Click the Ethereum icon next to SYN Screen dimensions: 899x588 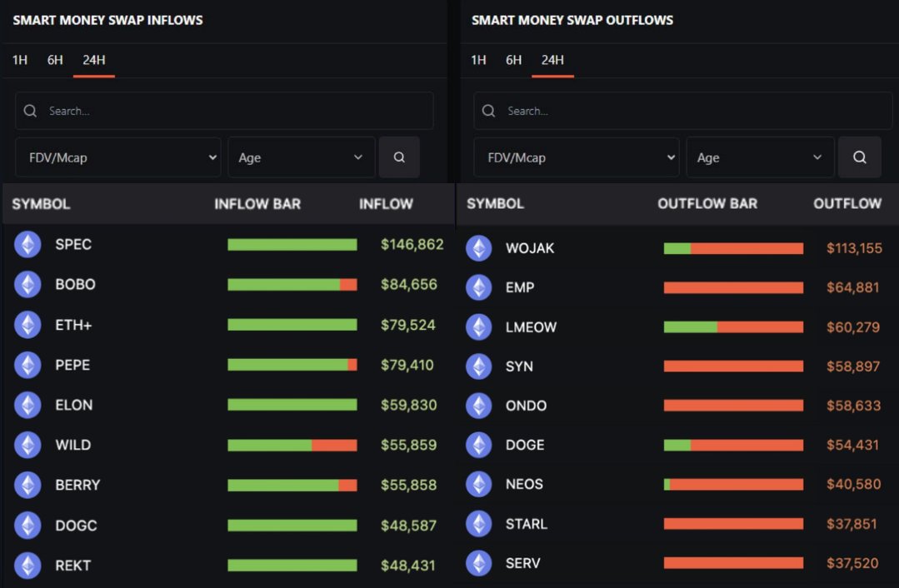click(479, 366)
